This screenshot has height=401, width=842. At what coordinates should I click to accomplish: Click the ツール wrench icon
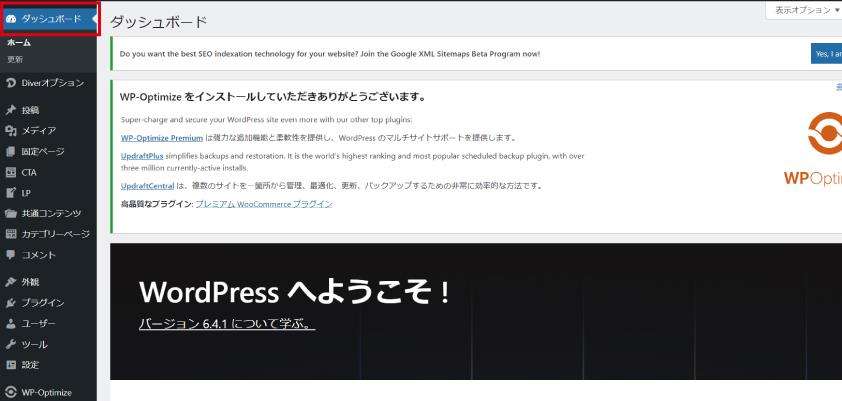pyautogui.click(x=11, y=343)
